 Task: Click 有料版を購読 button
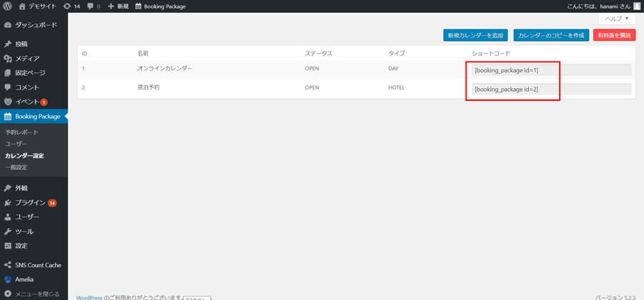[615, 35]
